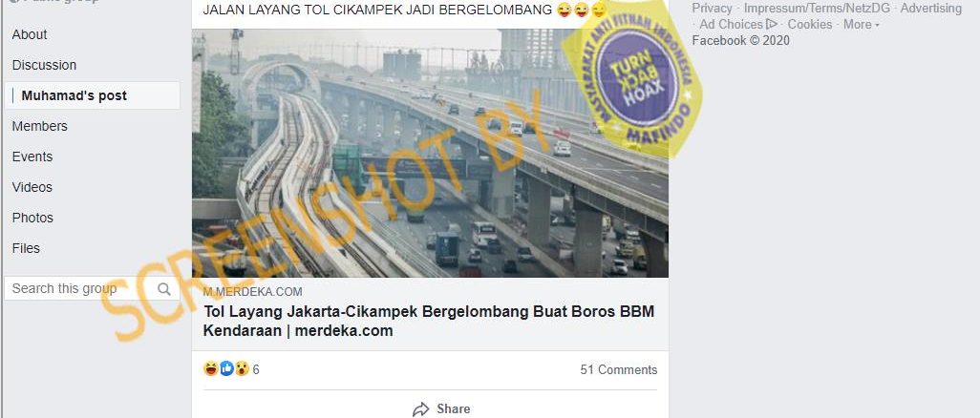Click the Ad Choices triangle icon
Image resolution: width=980 pixels, height=418 pixels.
click(x=772, y=25)
